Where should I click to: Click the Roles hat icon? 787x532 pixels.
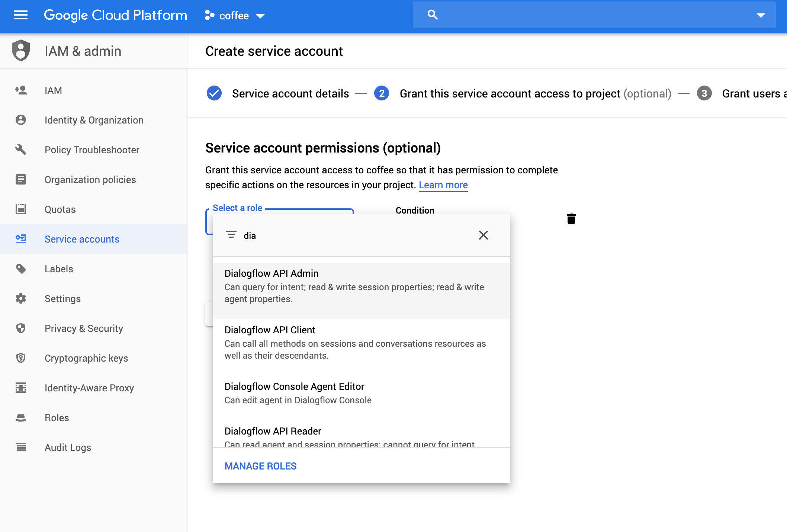[x=21, y=417]
